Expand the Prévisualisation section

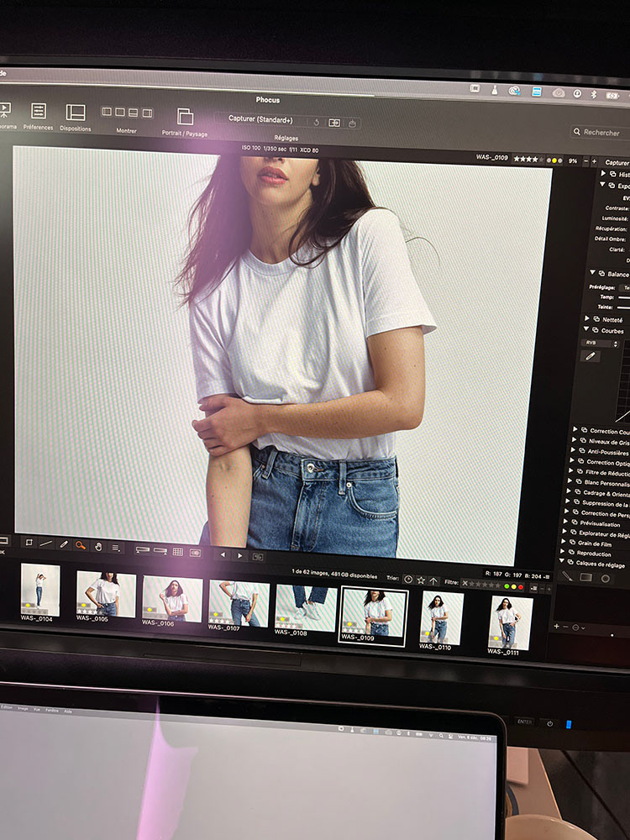click(x=565, y=522)
